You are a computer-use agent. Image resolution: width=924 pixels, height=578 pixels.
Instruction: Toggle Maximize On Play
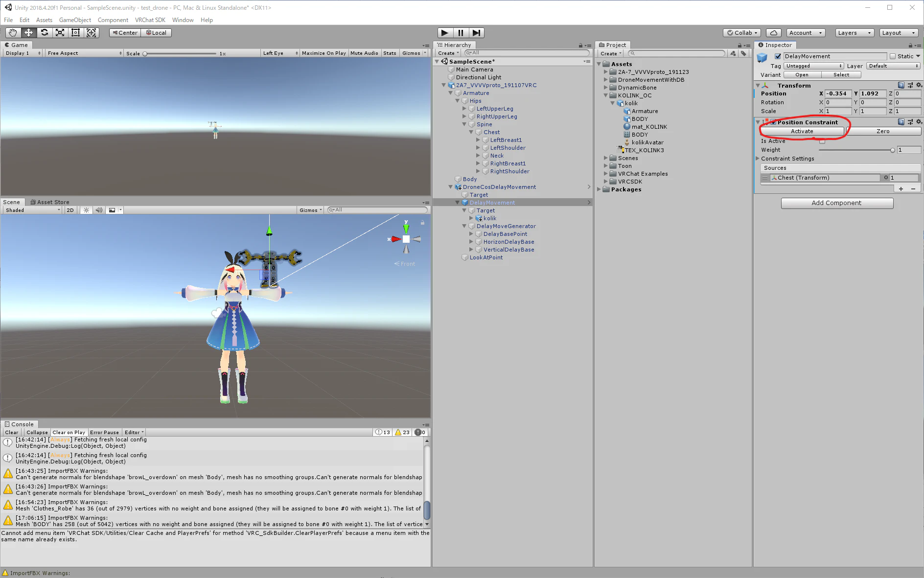(x=323, y=53)
